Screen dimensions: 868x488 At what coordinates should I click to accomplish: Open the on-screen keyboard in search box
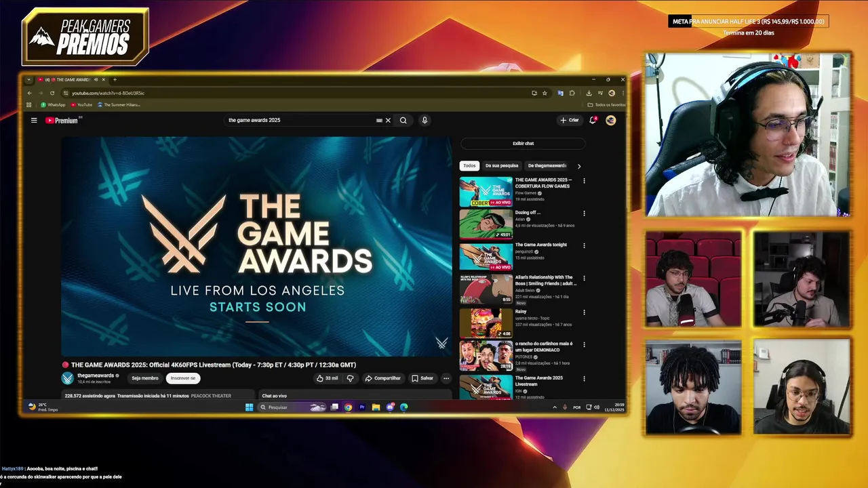tap(379, 120)
